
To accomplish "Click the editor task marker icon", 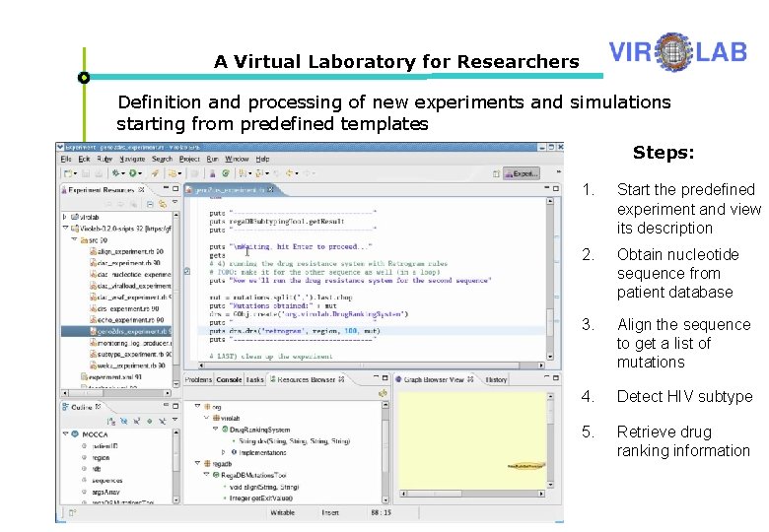I will pos(187,271).
